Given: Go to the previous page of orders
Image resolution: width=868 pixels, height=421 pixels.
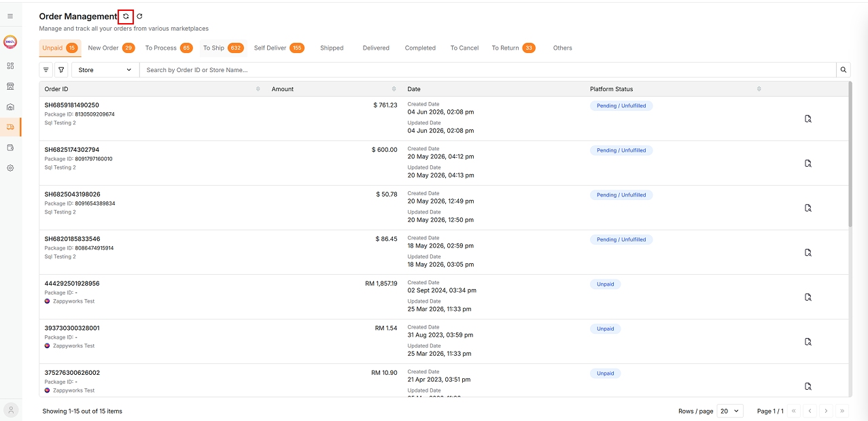Looking at the screenshot, I should pos(810,411).
